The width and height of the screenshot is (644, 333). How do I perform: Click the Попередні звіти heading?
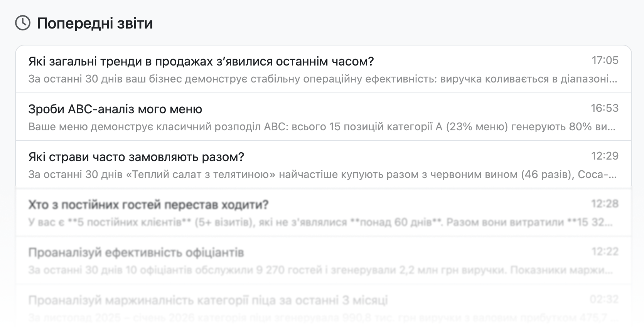(95, 24)
